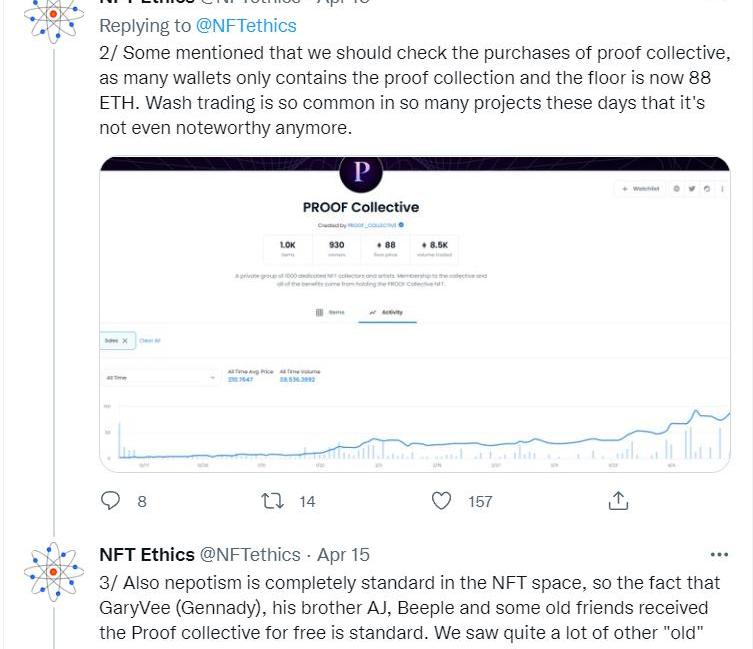Screen dimensions: 753x649
Task: Open more options on tweet 3/
Action: (719, 554)
